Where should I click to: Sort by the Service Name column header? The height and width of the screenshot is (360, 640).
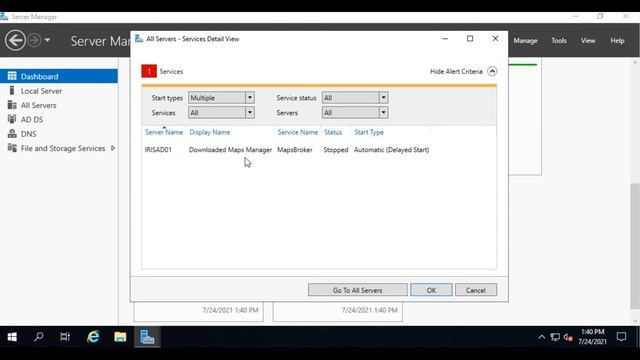tap(298, 132)
